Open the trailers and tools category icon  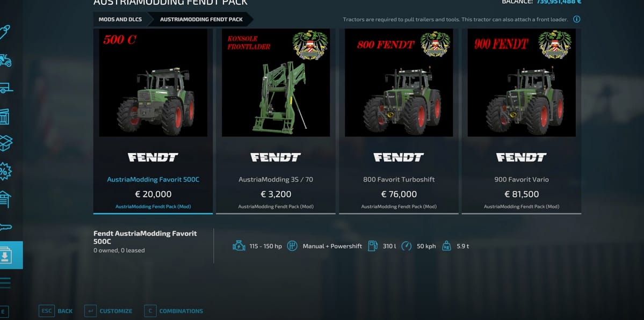(6, 88)
